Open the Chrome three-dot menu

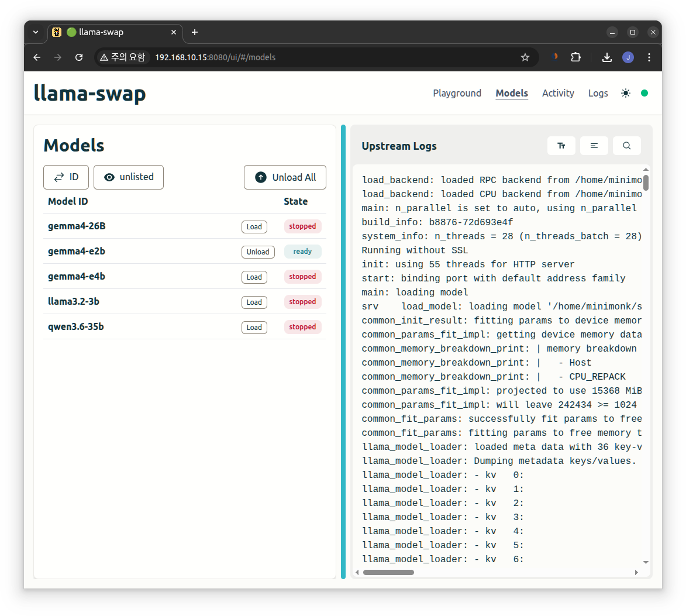[x=649, y=57]
